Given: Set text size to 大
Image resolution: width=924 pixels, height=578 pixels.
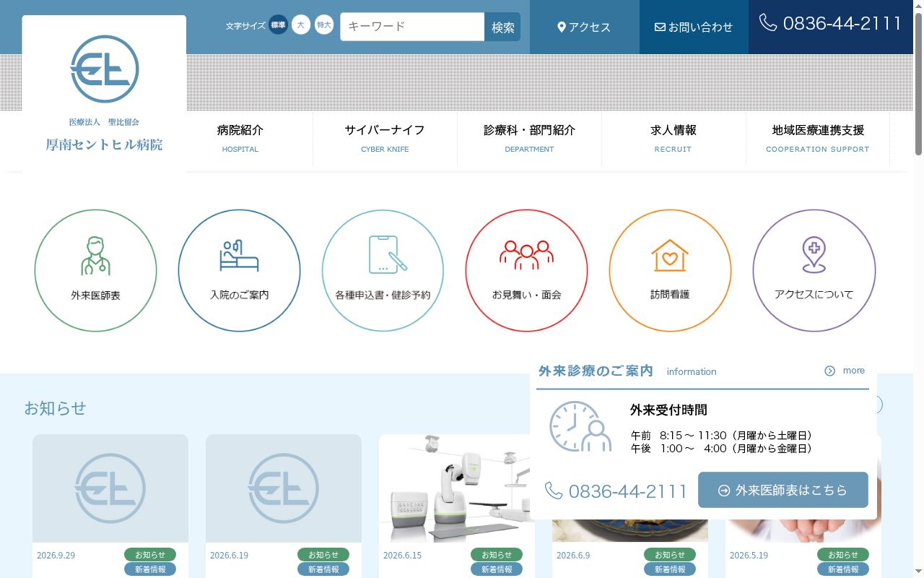Looking at the screenshot, I should (x=301, y=25).
